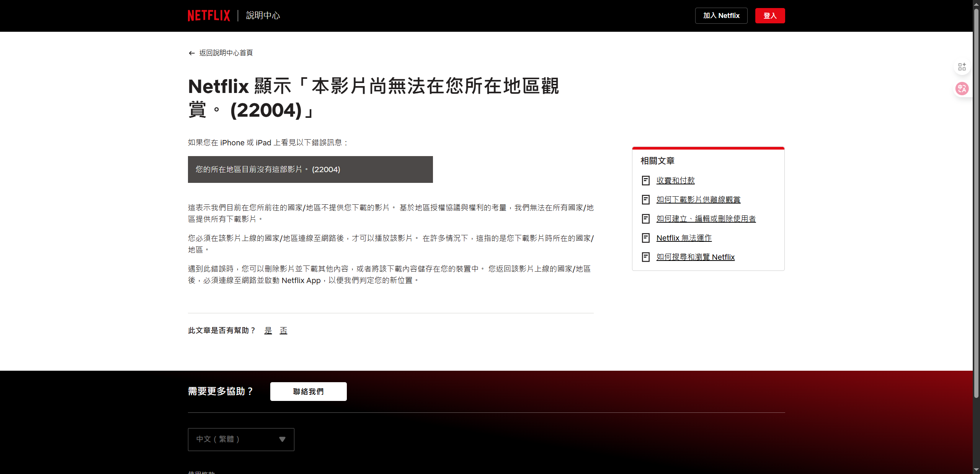The image size is (980, 474).
Task: Click the pink translate extension icon
Action: pos(962,89)
